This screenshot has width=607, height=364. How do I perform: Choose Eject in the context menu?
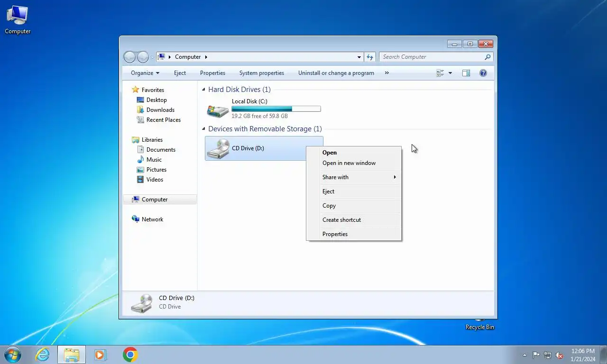pos(354,191)
